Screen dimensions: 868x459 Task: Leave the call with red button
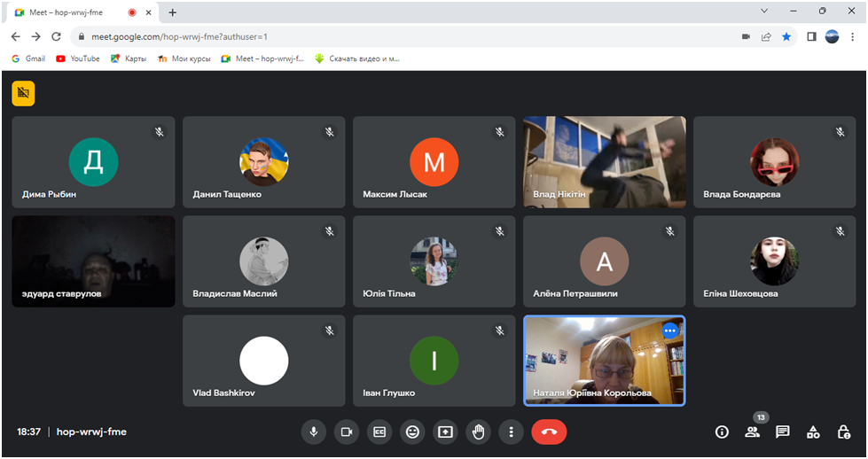click(549, 432)
